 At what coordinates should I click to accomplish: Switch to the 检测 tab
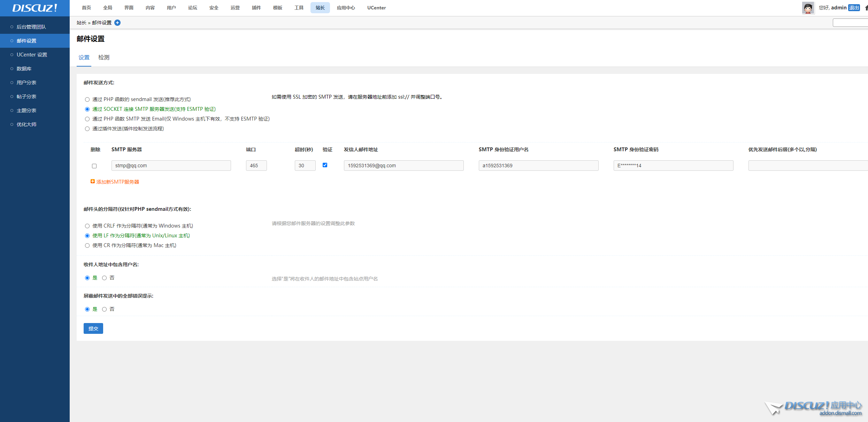(x=103, y=57)
